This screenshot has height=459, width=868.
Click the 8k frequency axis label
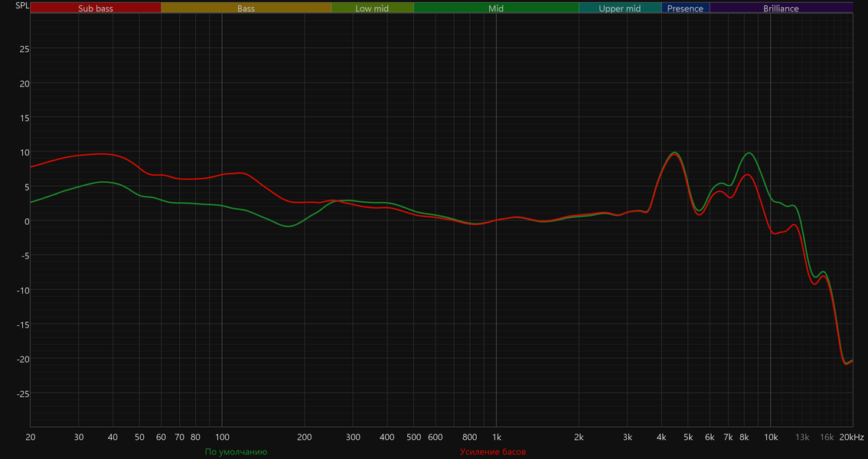[x=744, y=437]
